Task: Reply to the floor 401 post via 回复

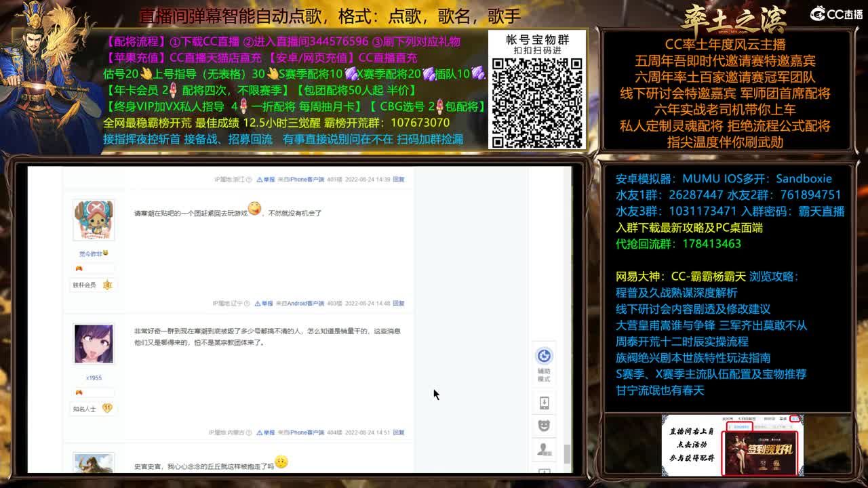Action: click(399, 180)
